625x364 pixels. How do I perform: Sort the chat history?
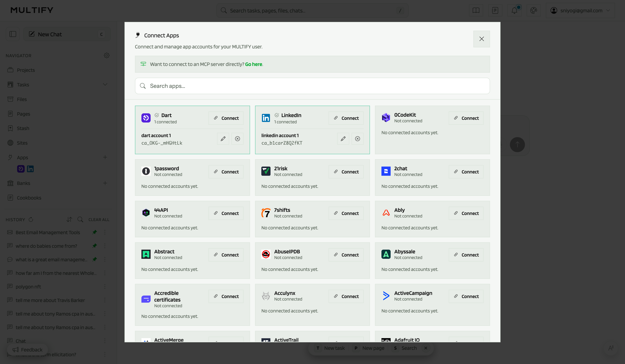coord(69,220)
